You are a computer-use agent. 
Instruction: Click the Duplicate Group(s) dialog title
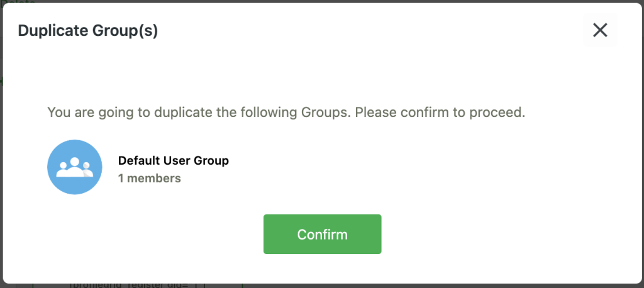[87, 31]
